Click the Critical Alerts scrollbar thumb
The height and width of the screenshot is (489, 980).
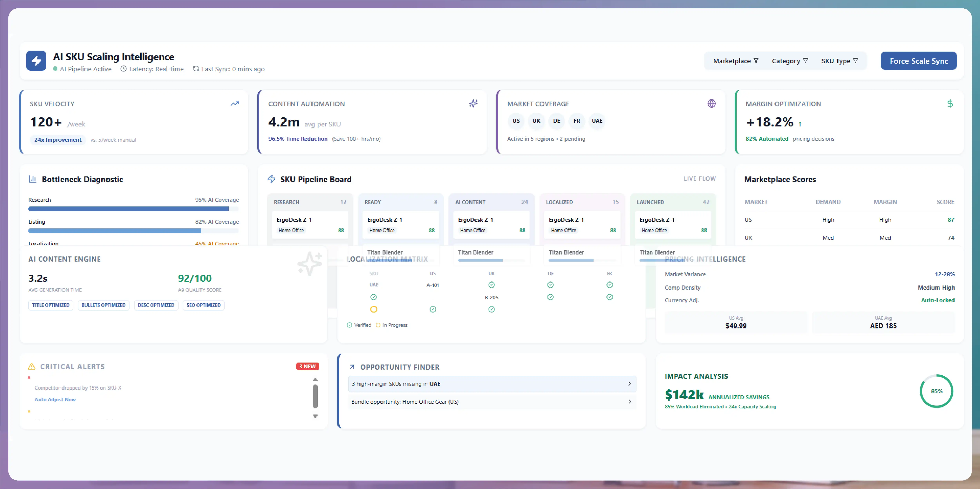tap(315, 396)
